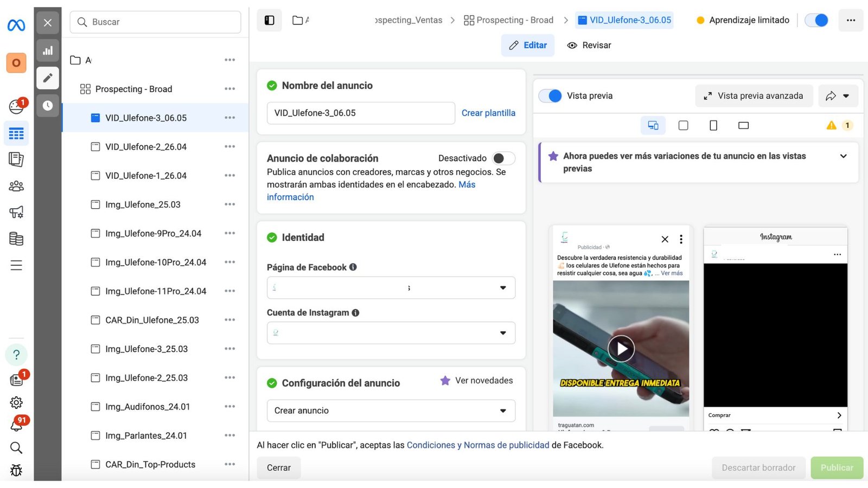Open the share preview arrow dropdown
The image size is (868, 488).
coord(838,96)
